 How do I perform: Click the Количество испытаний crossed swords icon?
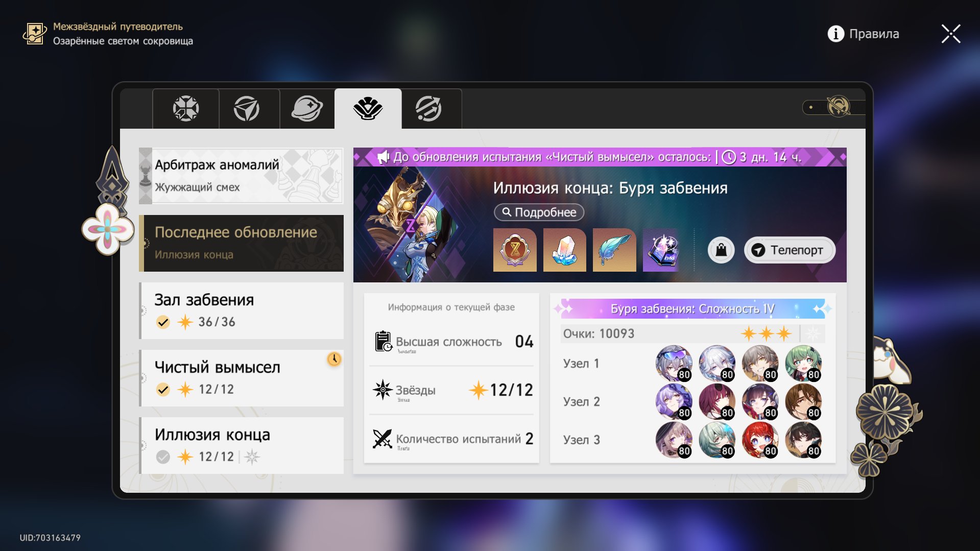coord(383,439)
